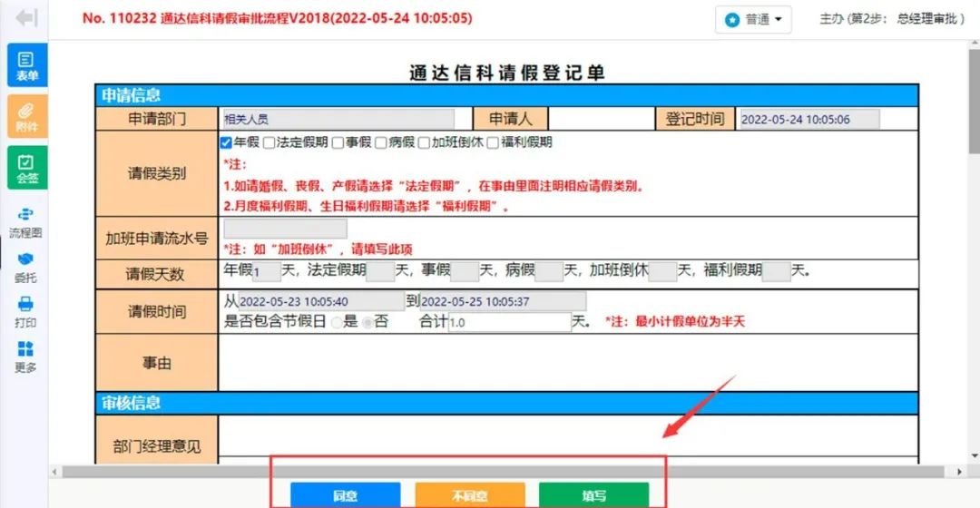
Task: Check the 病假 checkbox
Action: coord(380,143)
